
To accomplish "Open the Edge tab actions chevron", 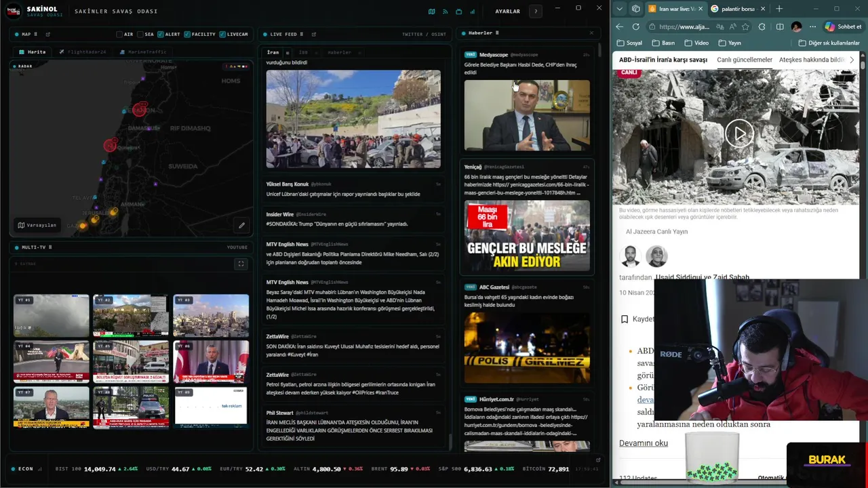I will (x=619, y=9).
